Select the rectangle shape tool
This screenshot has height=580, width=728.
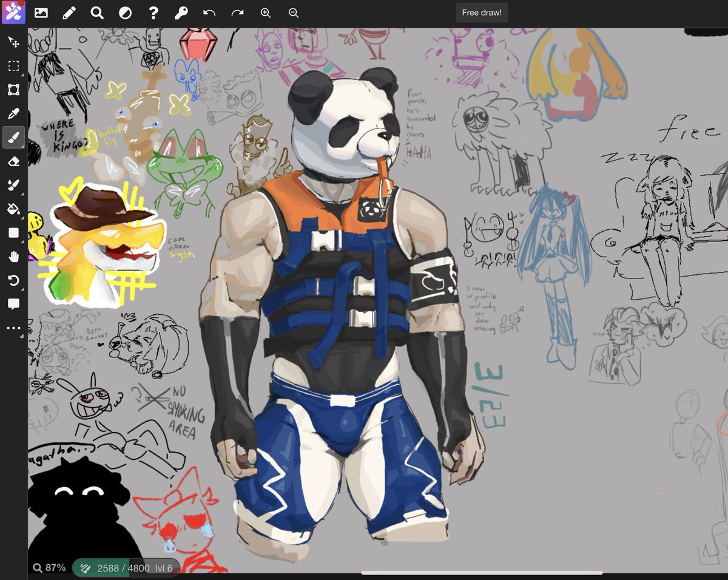click(13, 233)
